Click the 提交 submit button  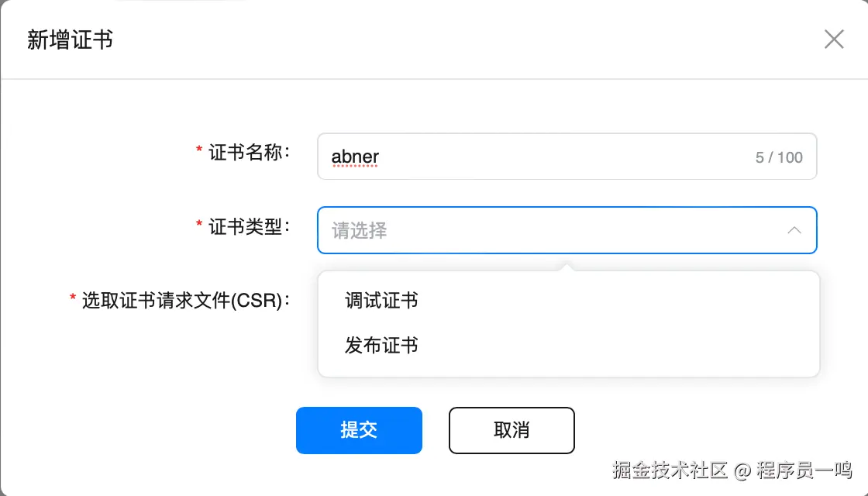[x=359, y=430]
